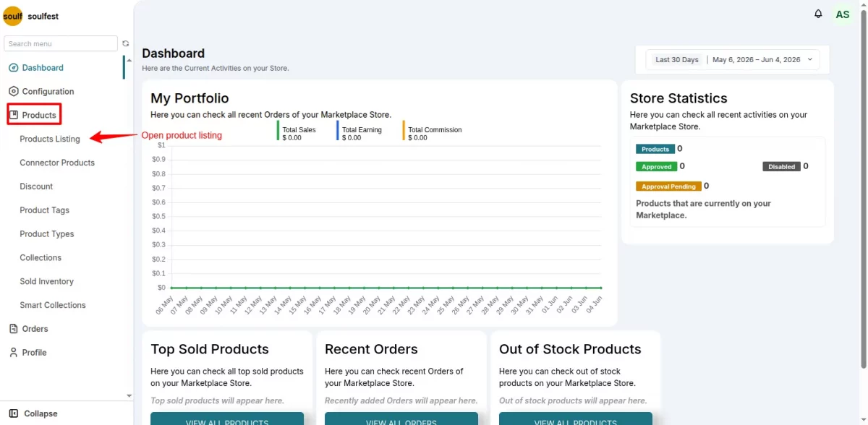This screenshot has height=425, width=868.
Task: Click the Products badge in Store Statistics
Action: tap(655, 149)
